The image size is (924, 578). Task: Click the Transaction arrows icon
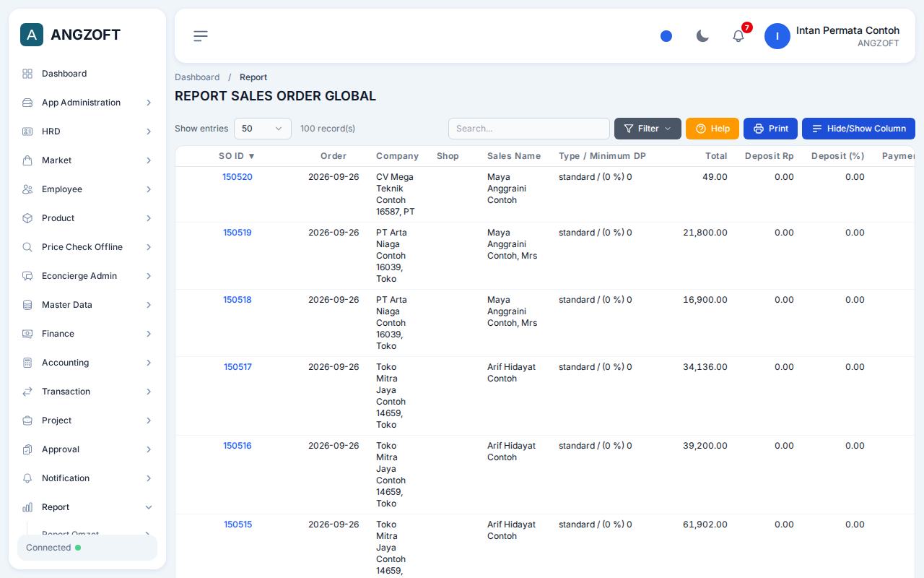tap(27, 392)
